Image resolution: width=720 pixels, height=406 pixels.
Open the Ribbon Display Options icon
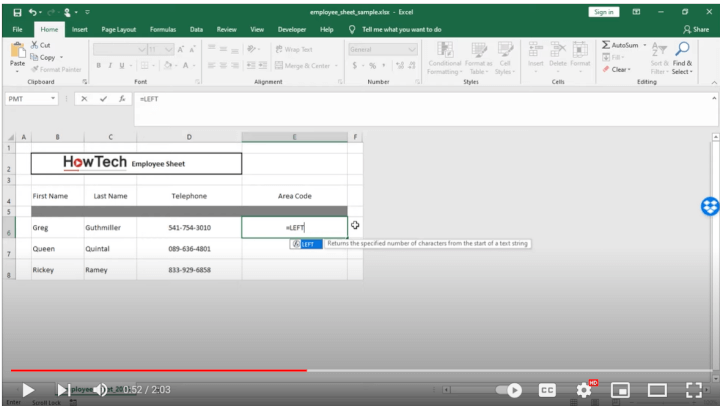coord(636,12)
